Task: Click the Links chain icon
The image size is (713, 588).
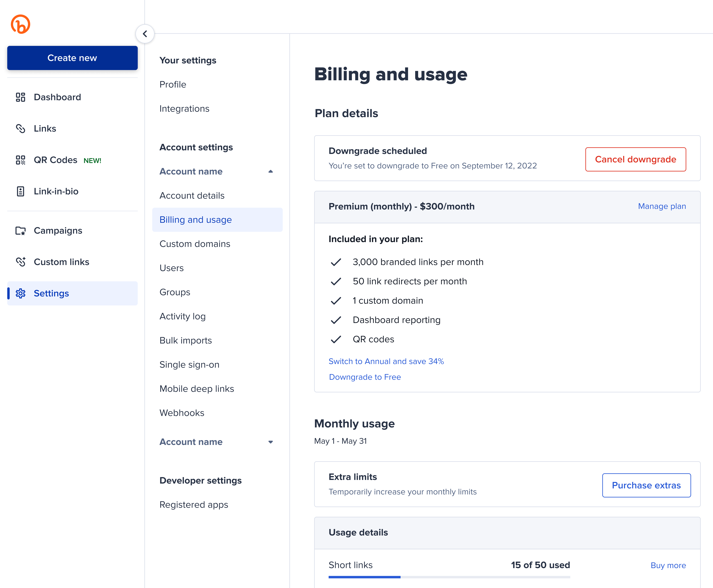Action: click(x=20, y=129)
